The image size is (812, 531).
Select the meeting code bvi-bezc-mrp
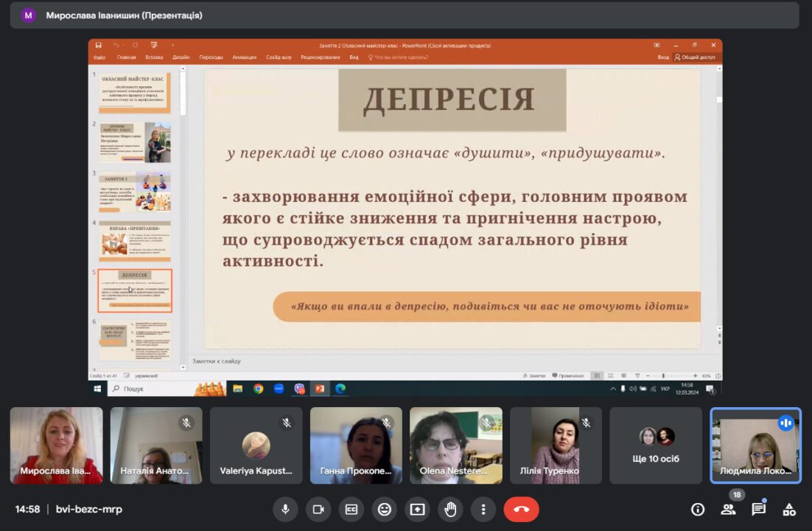tap(89, 509)
